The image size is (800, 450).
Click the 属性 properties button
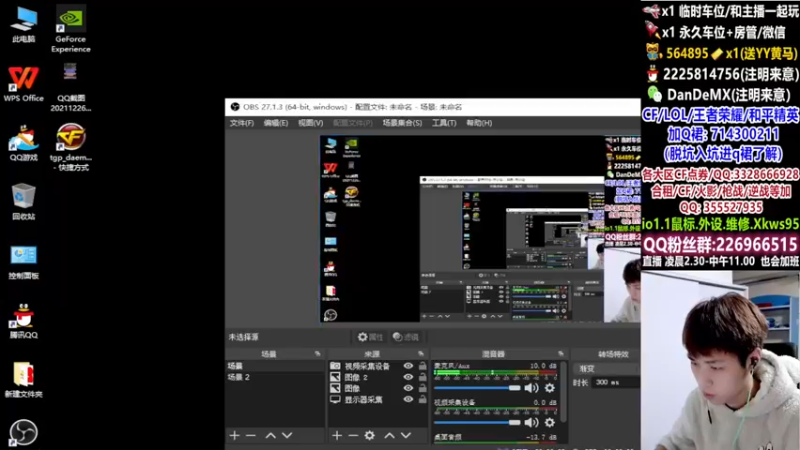tap(370, 337)
